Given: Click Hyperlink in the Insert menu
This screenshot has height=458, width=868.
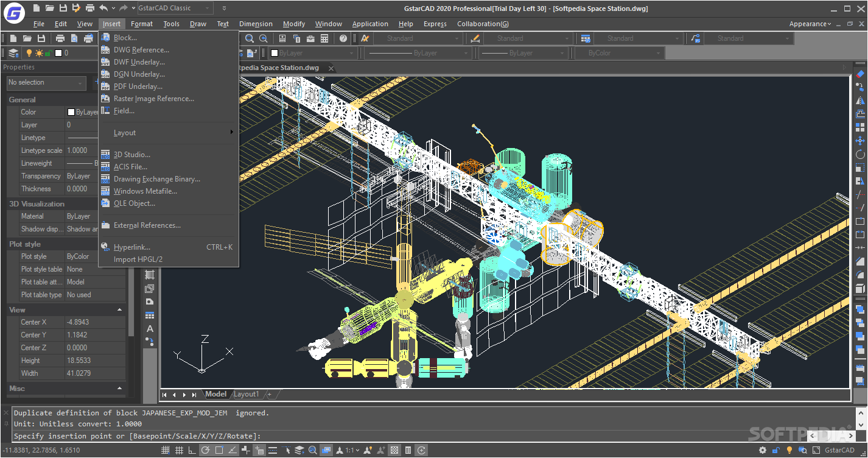Looking at the screenshot, I should [x=169, y=247].
